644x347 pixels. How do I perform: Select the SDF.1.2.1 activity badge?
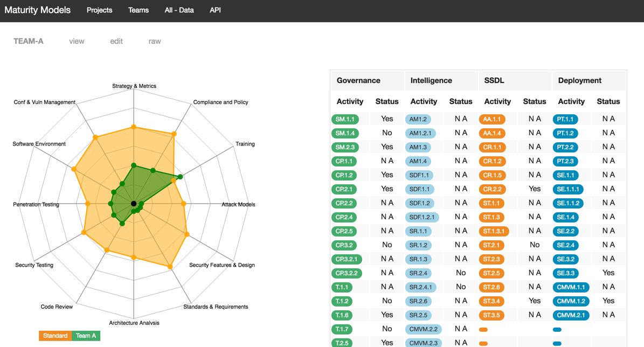(422, 217)
